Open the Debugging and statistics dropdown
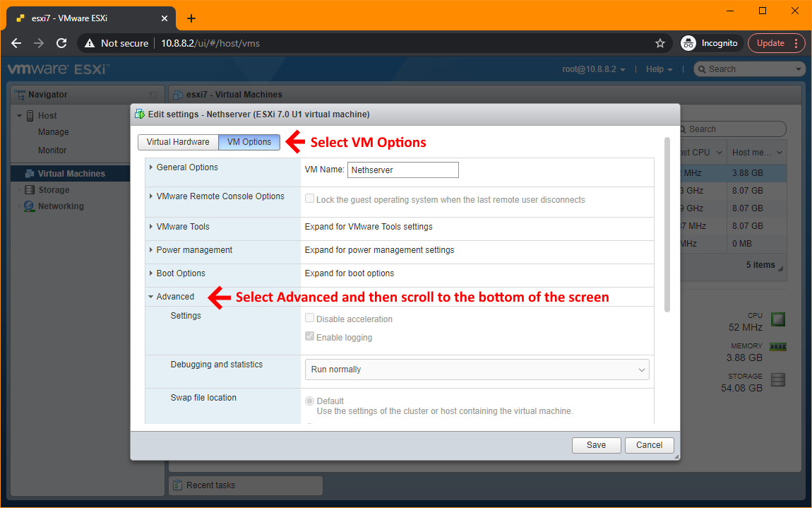812x508 pixels. 477,370
